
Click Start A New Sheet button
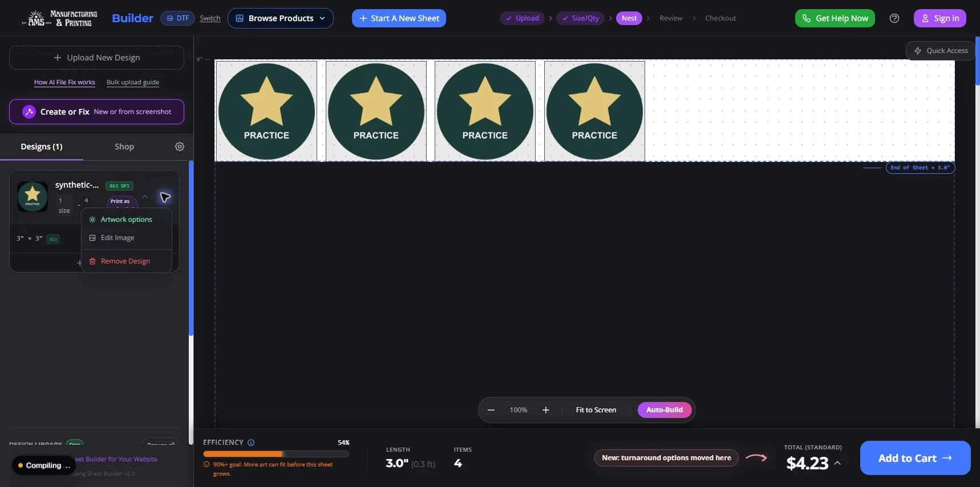[x=399, y=18]
